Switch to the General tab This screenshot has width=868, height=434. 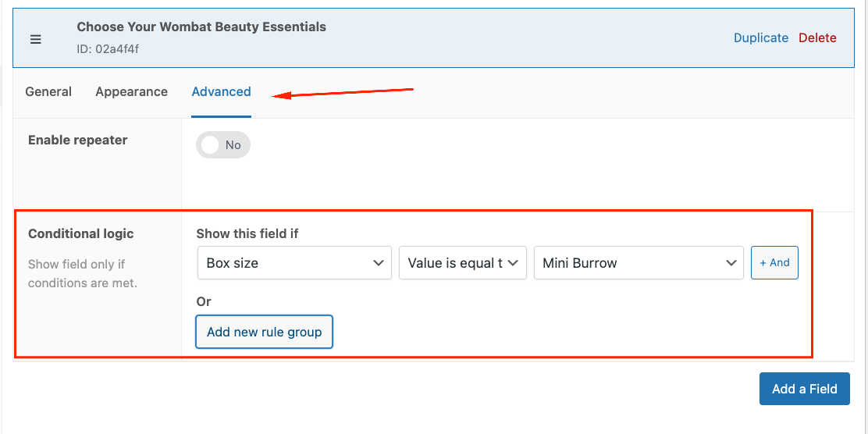click(48, 92)
